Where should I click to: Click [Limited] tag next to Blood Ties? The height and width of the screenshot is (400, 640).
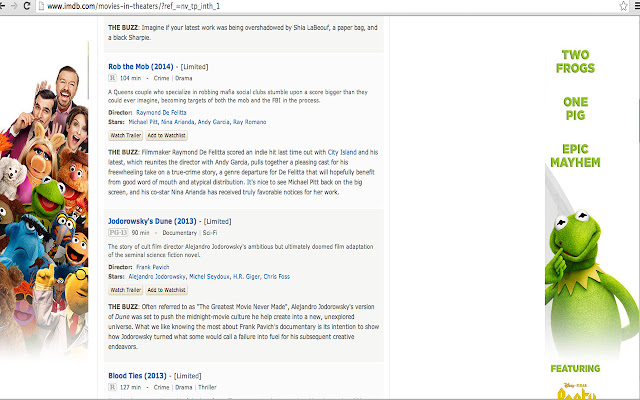(x=188, y=376)
